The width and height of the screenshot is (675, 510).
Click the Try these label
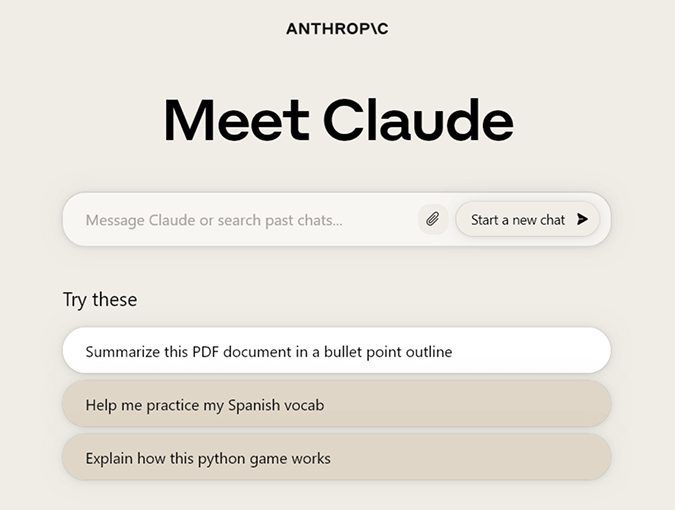100,299
